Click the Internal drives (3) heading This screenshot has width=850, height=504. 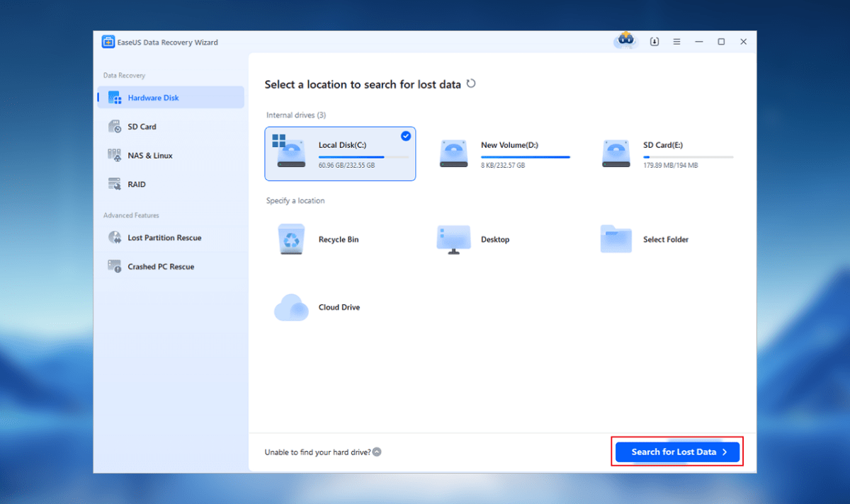296,115
